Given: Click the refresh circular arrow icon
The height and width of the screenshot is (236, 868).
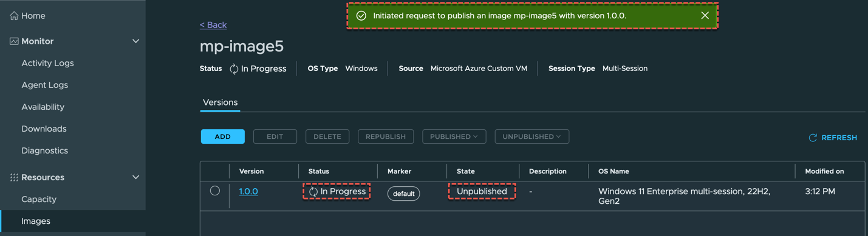Looking at the screenshot, I should (813, 138).
